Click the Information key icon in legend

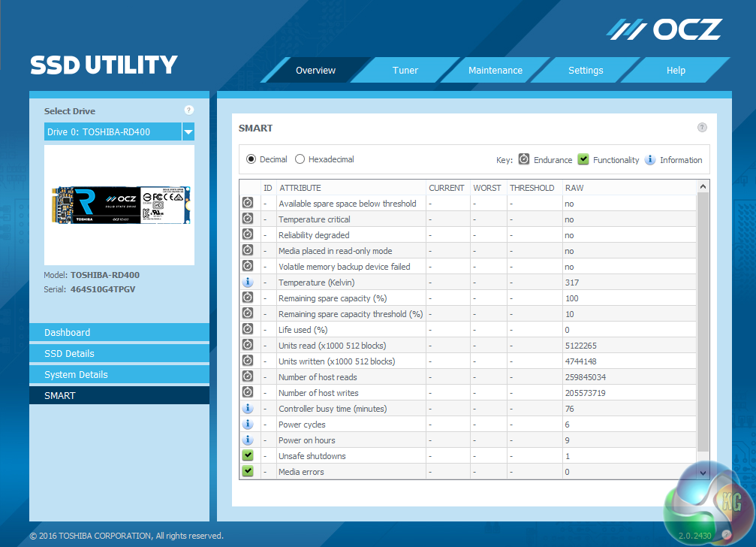tap(650, 159)
